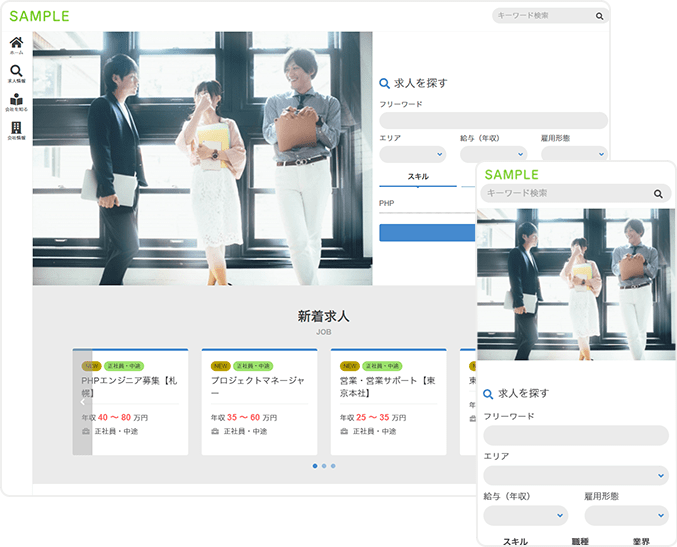
Task: Click the desktop header search magnifier icon
Action: point(599,16)
